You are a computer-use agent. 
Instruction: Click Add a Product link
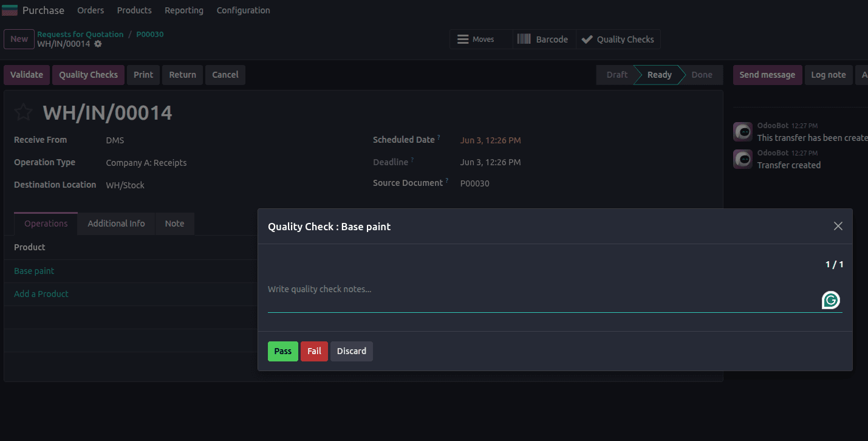click(41, 294)
